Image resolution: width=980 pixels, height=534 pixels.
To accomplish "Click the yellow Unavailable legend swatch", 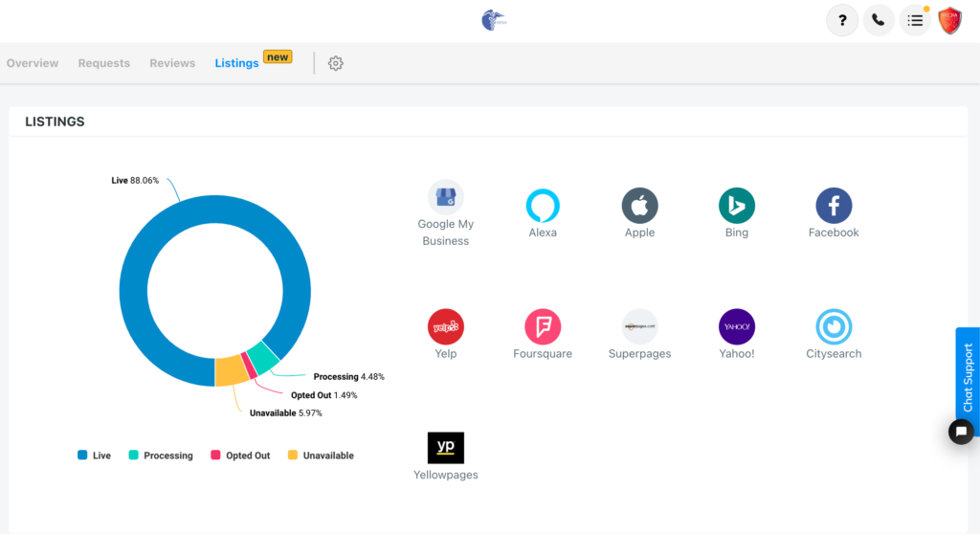I will [293, 456].
